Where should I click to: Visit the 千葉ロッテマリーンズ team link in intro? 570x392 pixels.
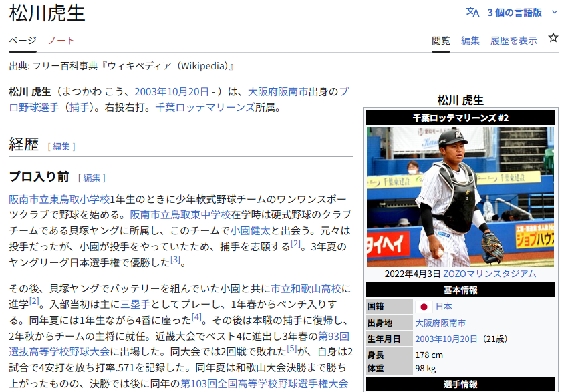point(205,107)
